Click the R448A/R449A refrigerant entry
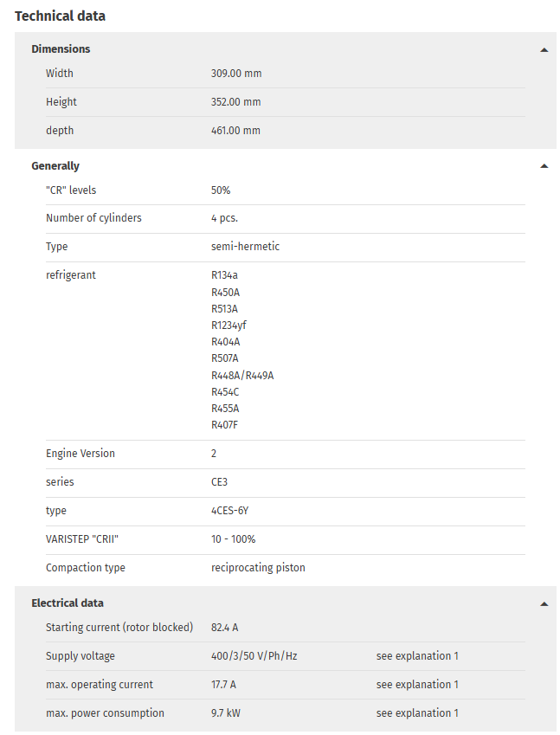The image size is (560, 735). point(242,376)
